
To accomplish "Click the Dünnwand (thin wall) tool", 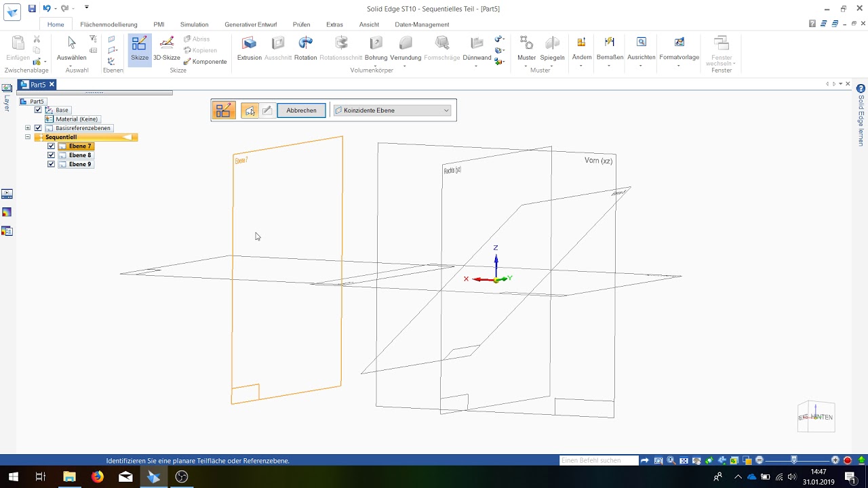I will [x=477, y=49].
